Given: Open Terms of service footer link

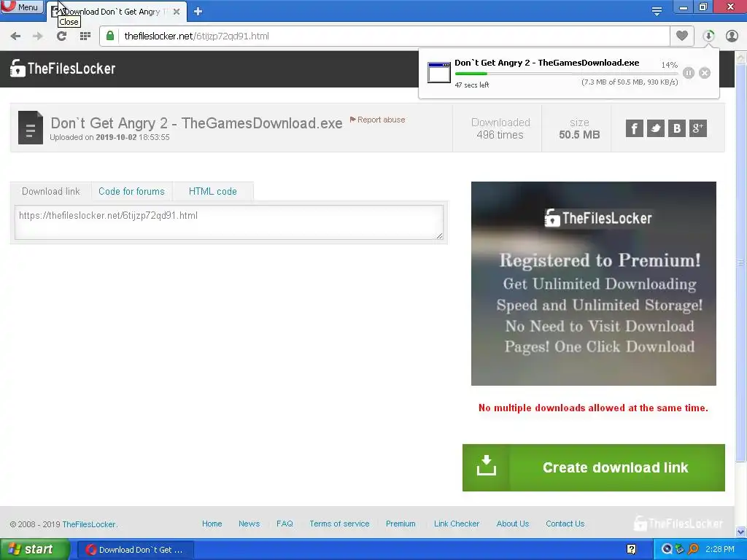Looking at the screenshot, I should 339,524.
